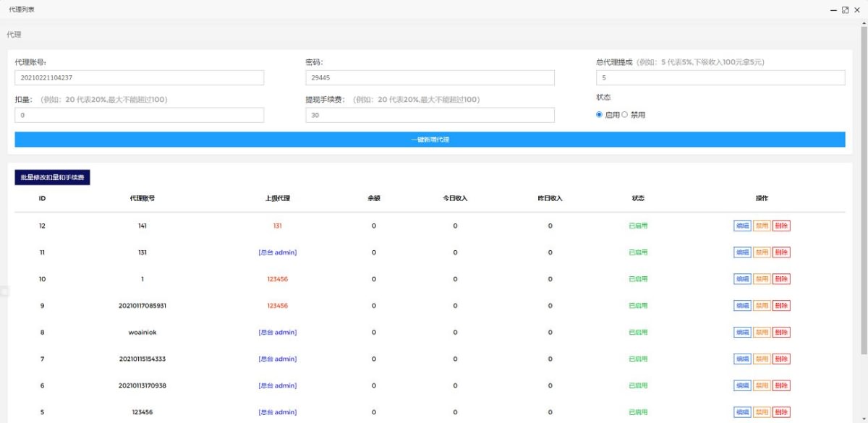
Task: Click the 一键新增代理 blue button
Action: pos(430,140)
